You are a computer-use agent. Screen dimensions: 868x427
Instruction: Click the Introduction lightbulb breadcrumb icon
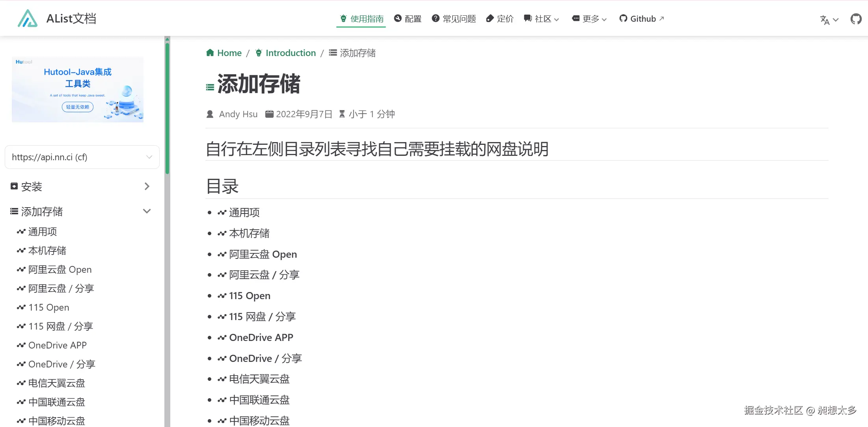(x=259, y=53)
